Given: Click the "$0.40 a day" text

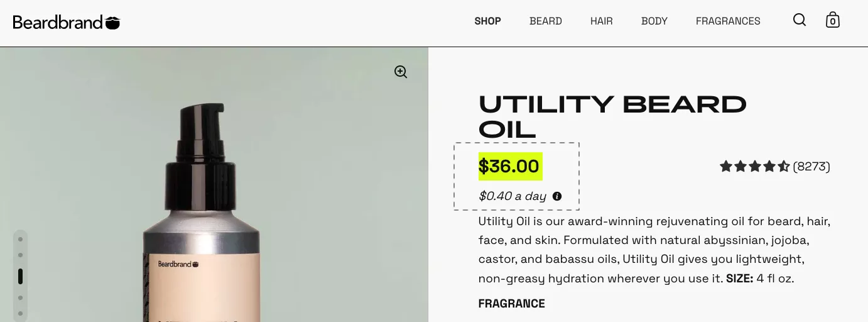Looking at the screenshot, I should coord(513,196).
